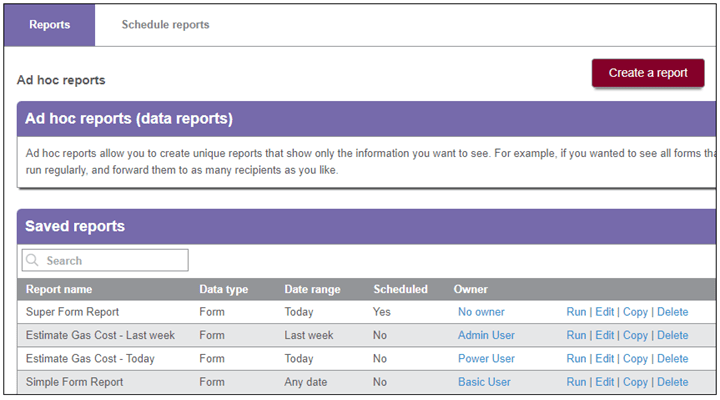Delete Estimate Gas Cost - Today report

tap(673, 359)
